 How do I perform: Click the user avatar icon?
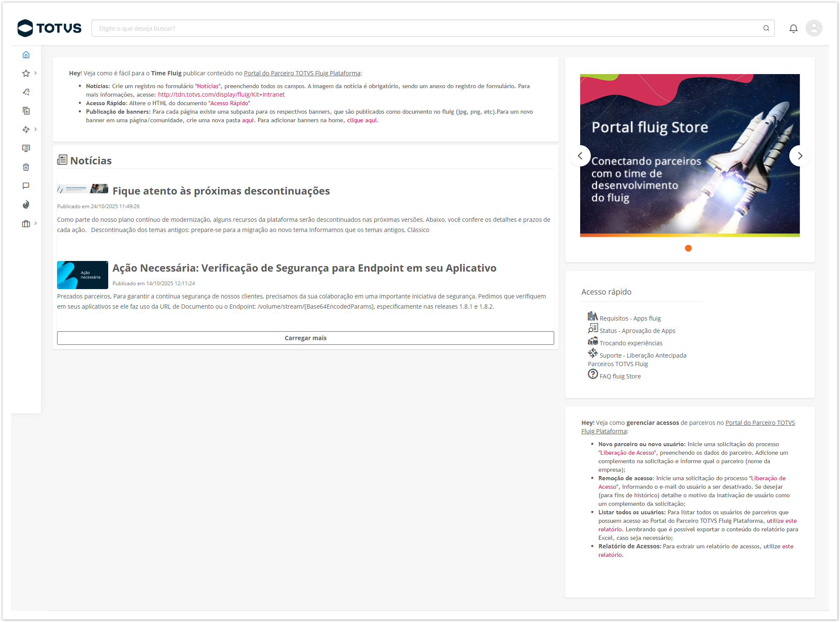tap(814, 29)
